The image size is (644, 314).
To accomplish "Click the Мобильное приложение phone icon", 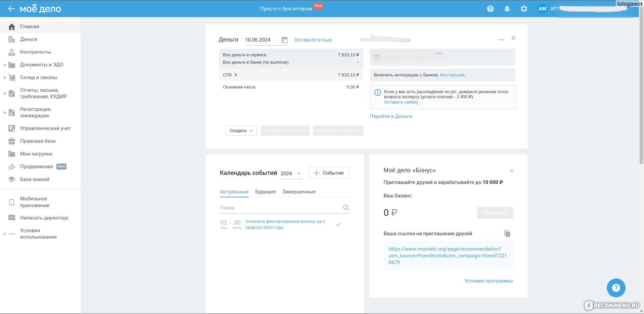I will [12, 202].
